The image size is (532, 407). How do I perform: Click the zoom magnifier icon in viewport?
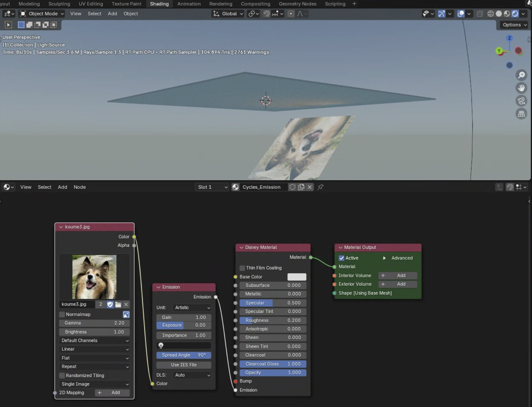coord(522,75)
